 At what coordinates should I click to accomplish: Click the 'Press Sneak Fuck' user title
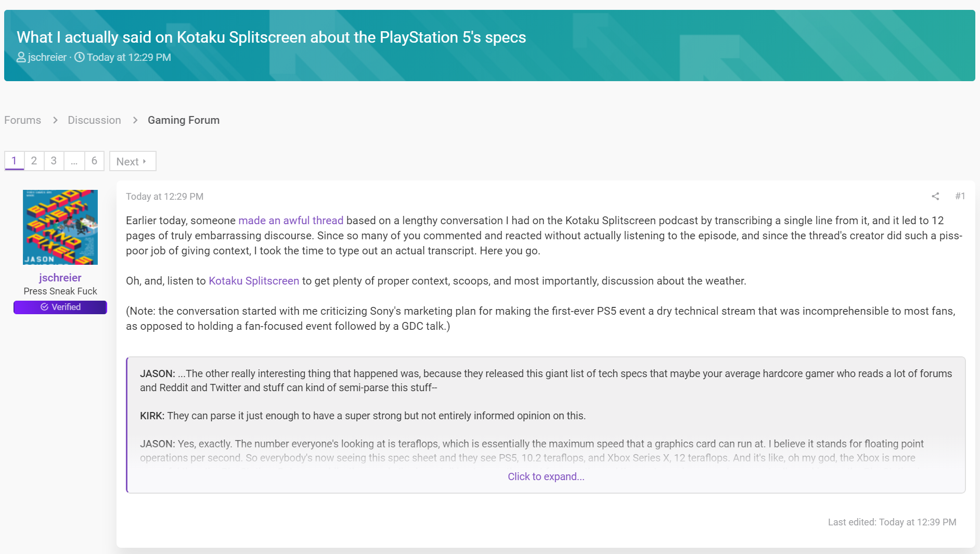[60, 291]
